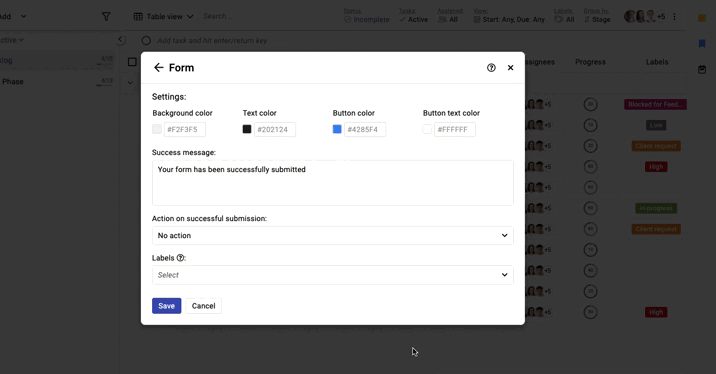This screenshot has width=716, height=374.
Task: Open the member avatars +5 group
Action: coord(645,16)
